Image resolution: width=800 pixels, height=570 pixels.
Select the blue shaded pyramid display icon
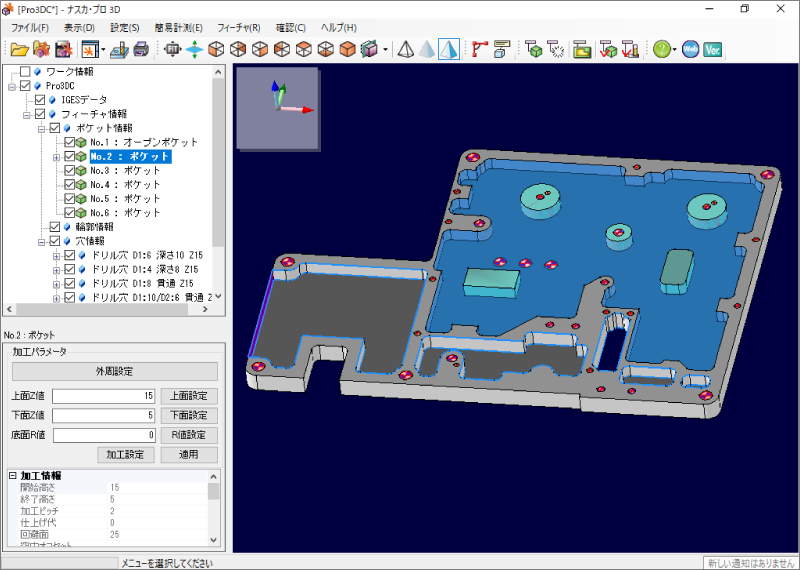coord(449,49)
